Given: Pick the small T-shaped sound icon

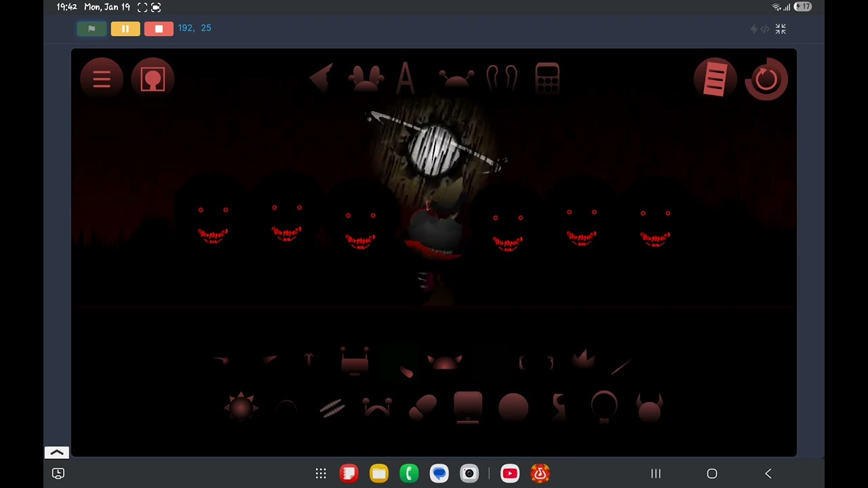Looking at the screenshot, I should [309, 359].
